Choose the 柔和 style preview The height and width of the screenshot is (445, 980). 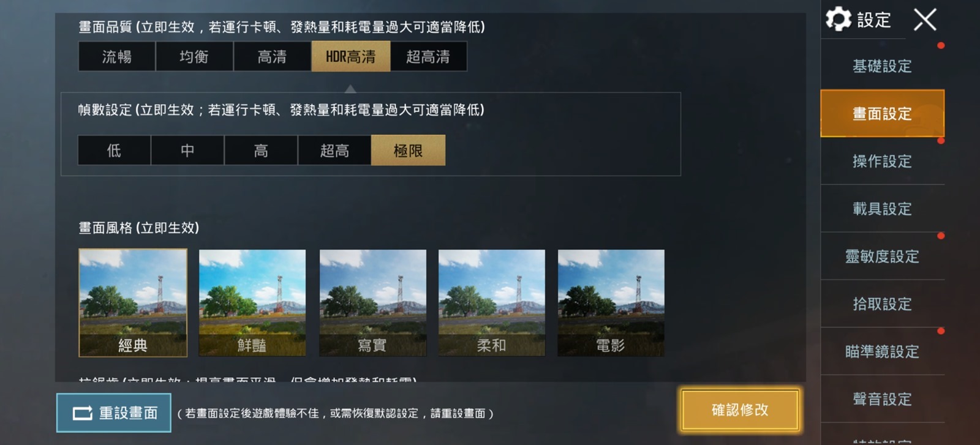[492, 302]
